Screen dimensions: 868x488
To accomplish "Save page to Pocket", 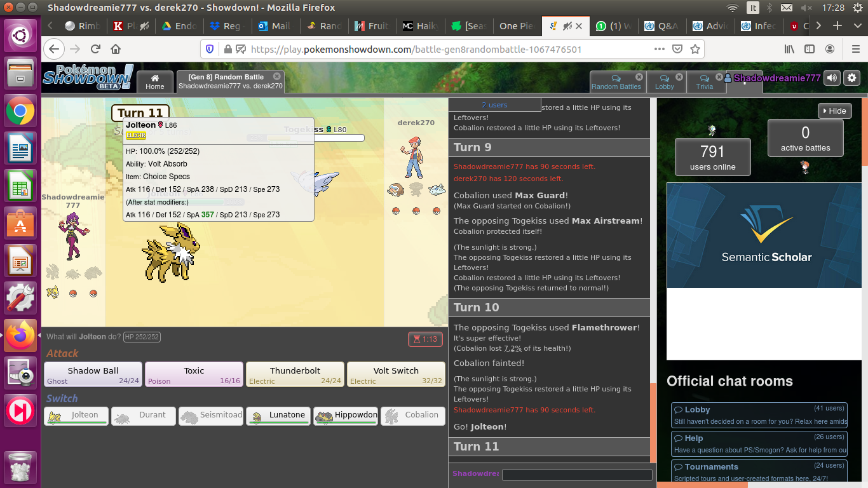I will (x=677, y=49).
